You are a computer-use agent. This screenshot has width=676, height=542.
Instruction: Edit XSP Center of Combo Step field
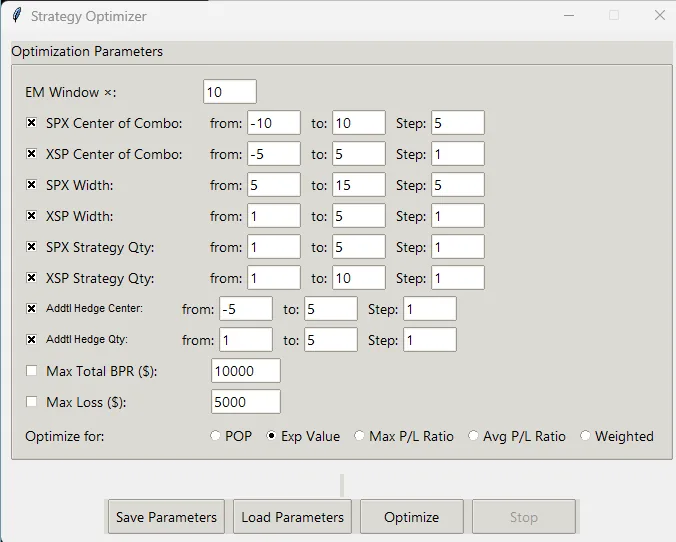(x=458, y=154)
